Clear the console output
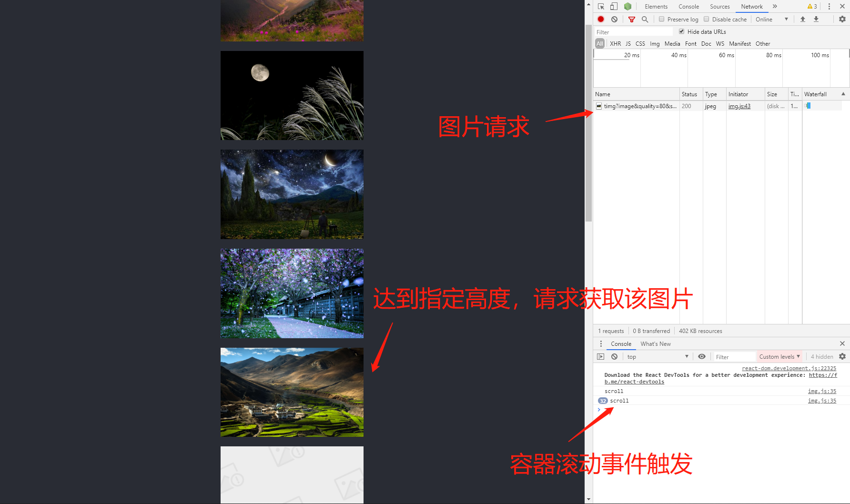The width and height of the screenshot is (850, 504). tap(615, 356)
